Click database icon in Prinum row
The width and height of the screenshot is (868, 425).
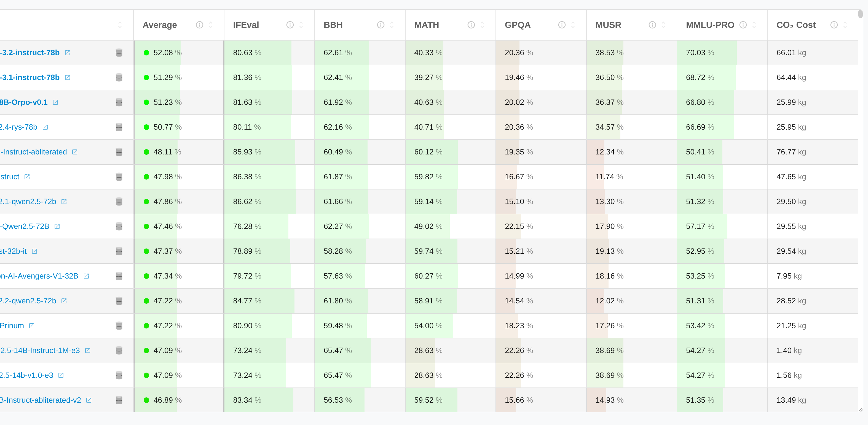(119, 325)
